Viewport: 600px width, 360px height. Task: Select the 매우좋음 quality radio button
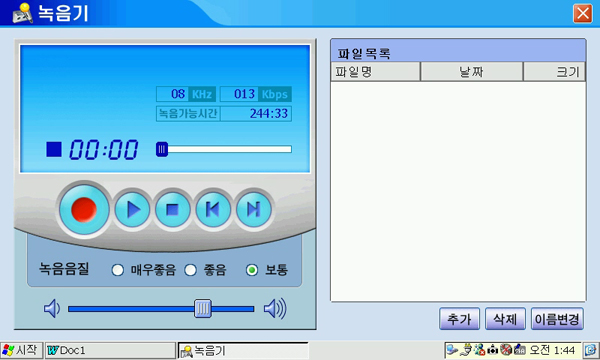117,270
